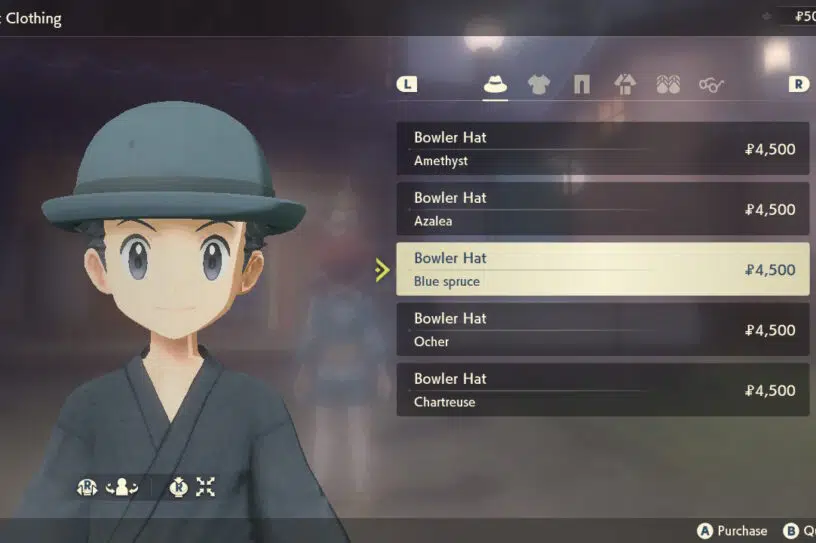This screenshot has width=816, height=543.
Task: Click the Clothing header title
Action: 34,19
